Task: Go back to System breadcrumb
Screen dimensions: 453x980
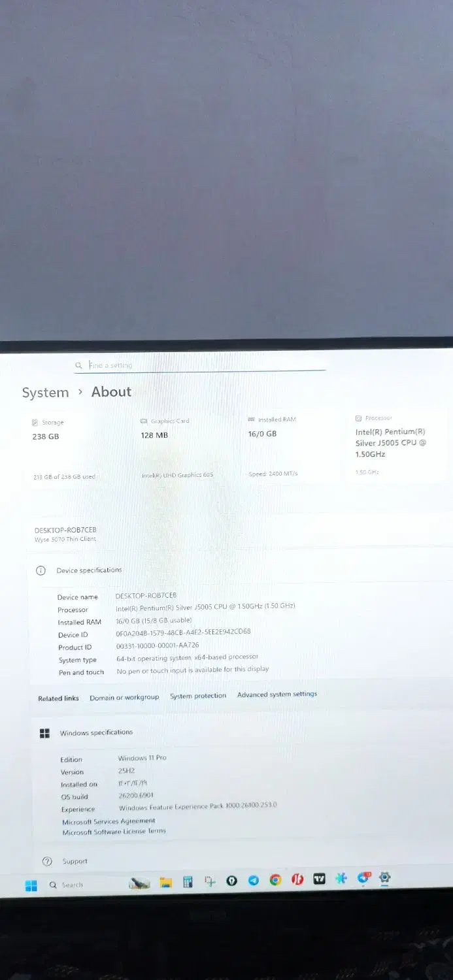Action: [x=45, y=393]
